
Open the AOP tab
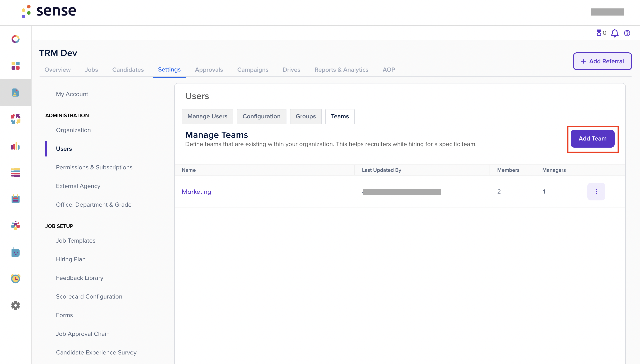pyautogui.click(x=389, y=70)
